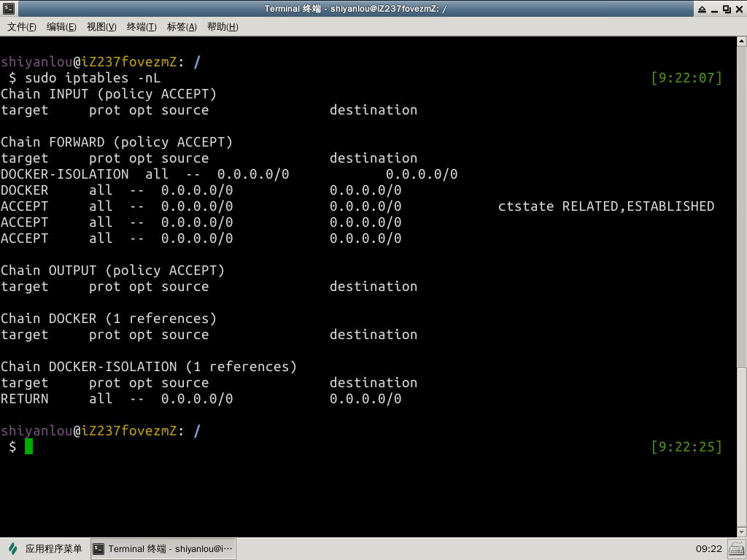The height and width of the screenshot is (560, 747).
Task: Click the green cursor at the prompt
Action: 28,446
